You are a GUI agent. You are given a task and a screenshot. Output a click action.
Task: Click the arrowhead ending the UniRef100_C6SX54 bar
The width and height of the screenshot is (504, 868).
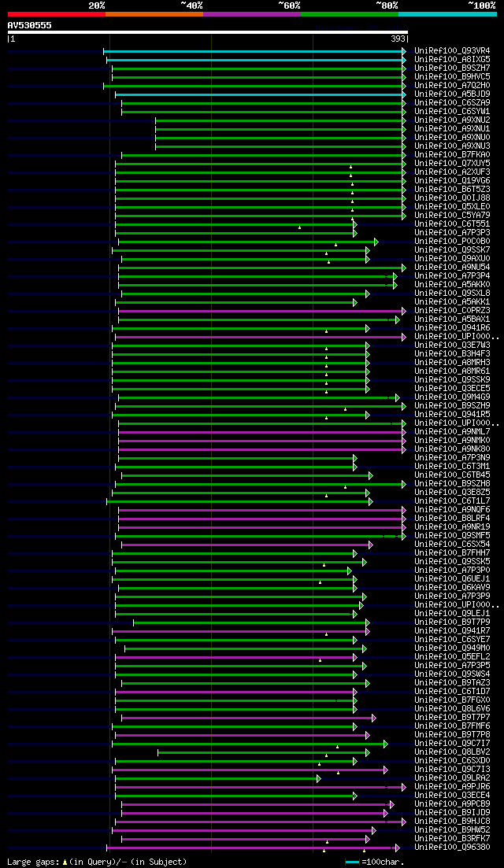click(x=371, y=545)
